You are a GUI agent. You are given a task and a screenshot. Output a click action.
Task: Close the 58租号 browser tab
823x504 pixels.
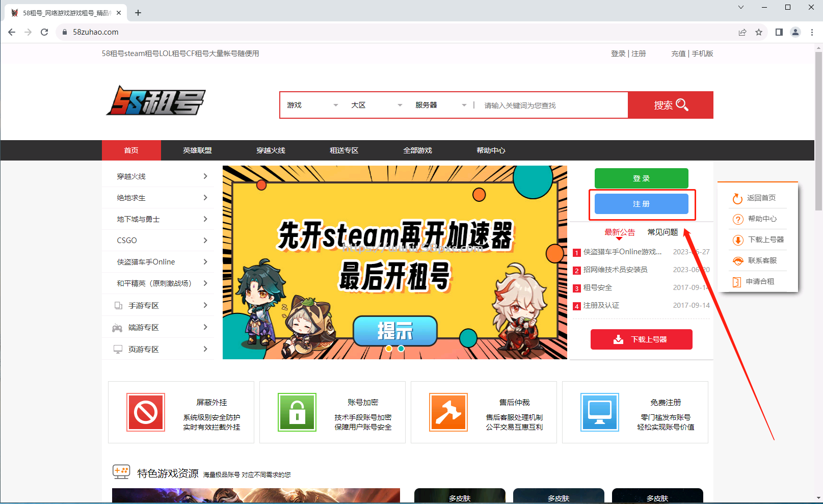[x=119, y=13]
